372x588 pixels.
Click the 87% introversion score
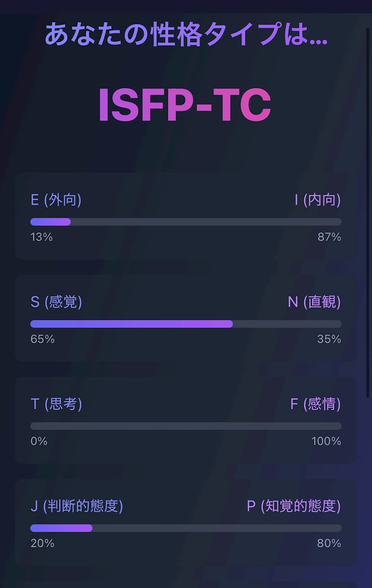[329, 237]
